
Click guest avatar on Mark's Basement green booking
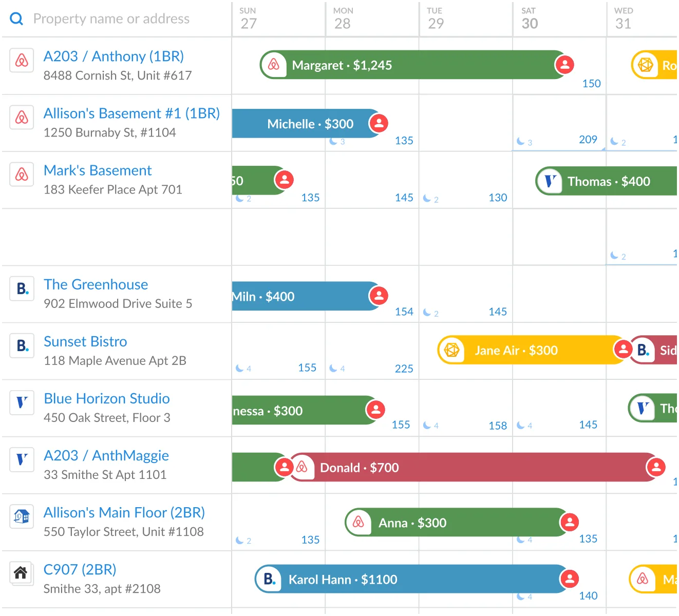point(284,180)
